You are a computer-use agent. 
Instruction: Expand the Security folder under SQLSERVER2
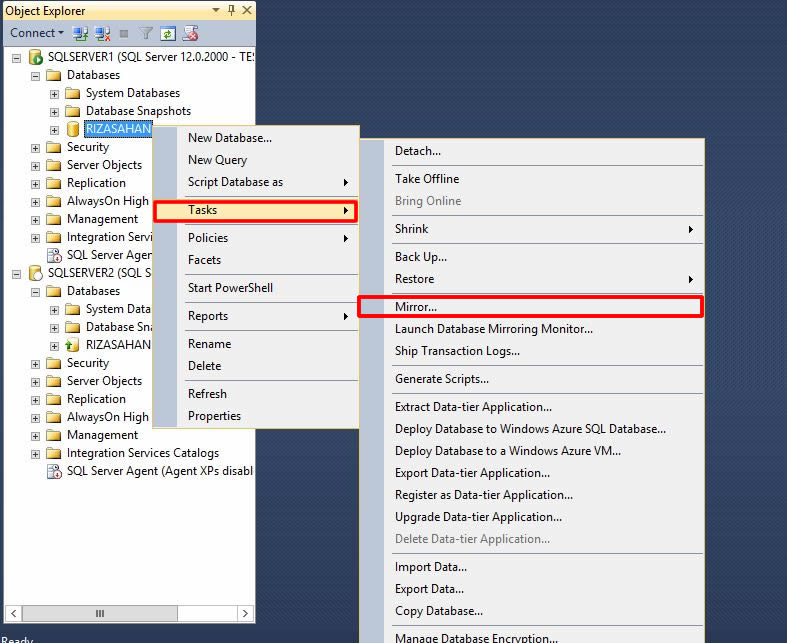36,363
